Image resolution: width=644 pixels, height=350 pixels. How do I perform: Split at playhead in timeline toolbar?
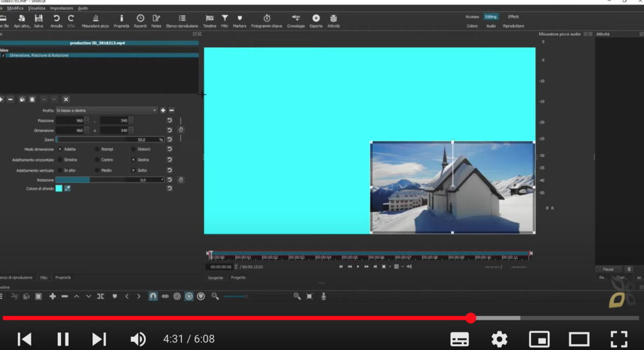pos(101,296)
